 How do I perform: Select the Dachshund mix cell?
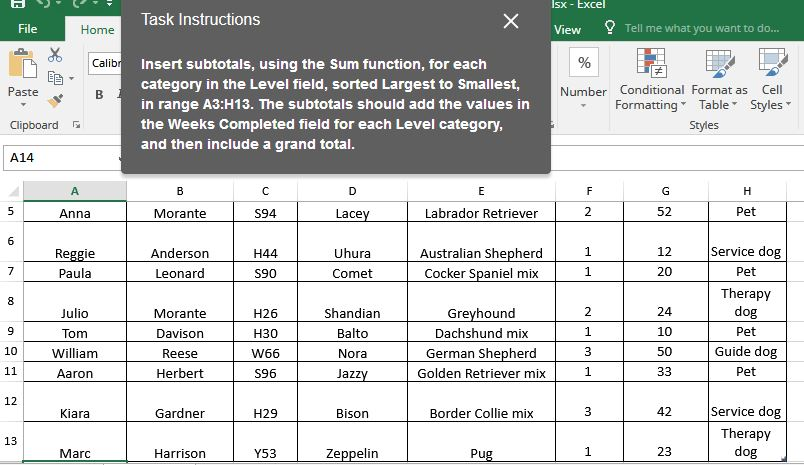pos(481,332)
